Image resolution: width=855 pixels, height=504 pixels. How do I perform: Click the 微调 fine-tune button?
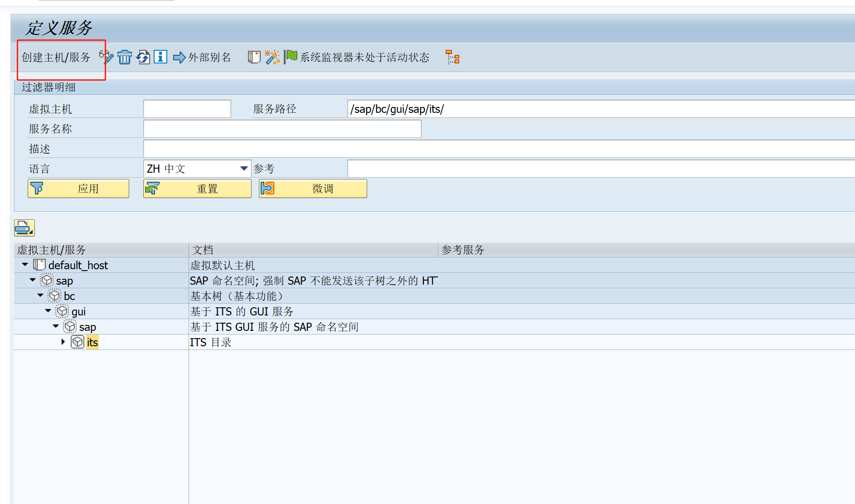coord(312,188)
